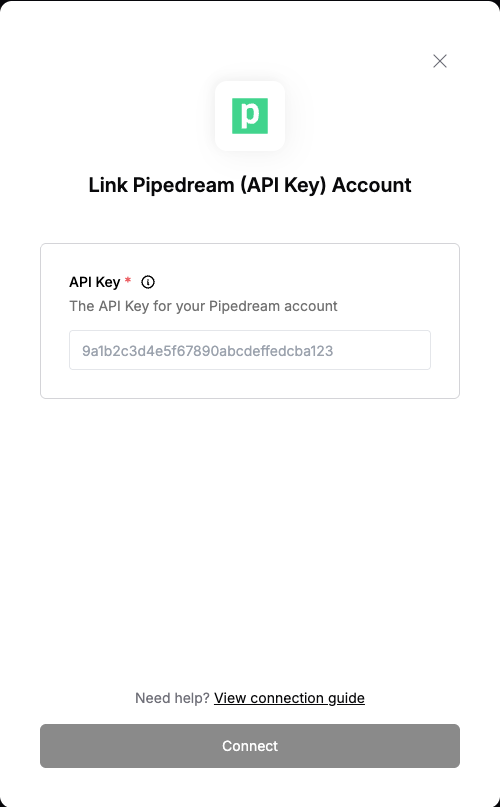Follow the underlined connection guide hyperlink

289,698
